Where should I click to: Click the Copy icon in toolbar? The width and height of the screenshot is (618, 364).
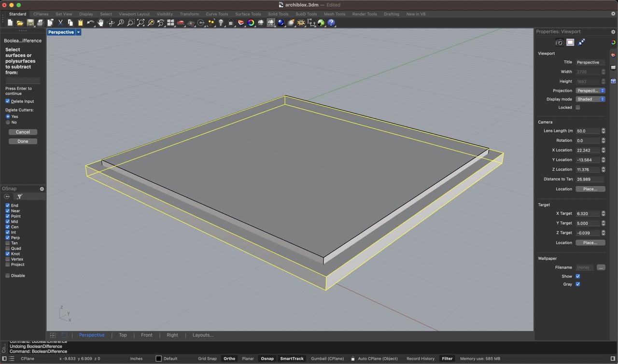coord(70,23)
